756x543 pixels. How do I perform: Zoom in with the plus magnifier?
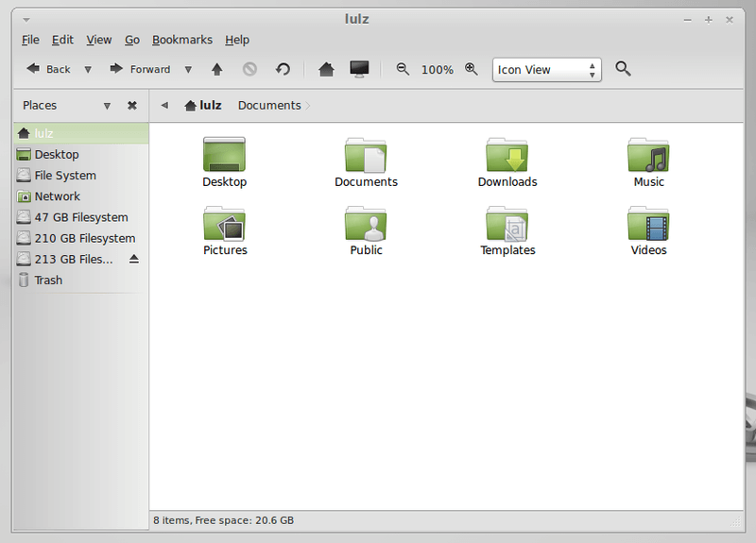472,69
